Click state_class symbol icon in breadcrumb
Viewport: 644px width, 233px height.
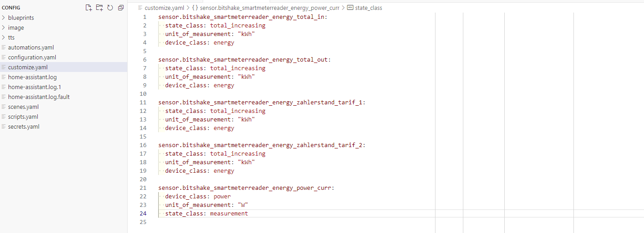(351, 8)
